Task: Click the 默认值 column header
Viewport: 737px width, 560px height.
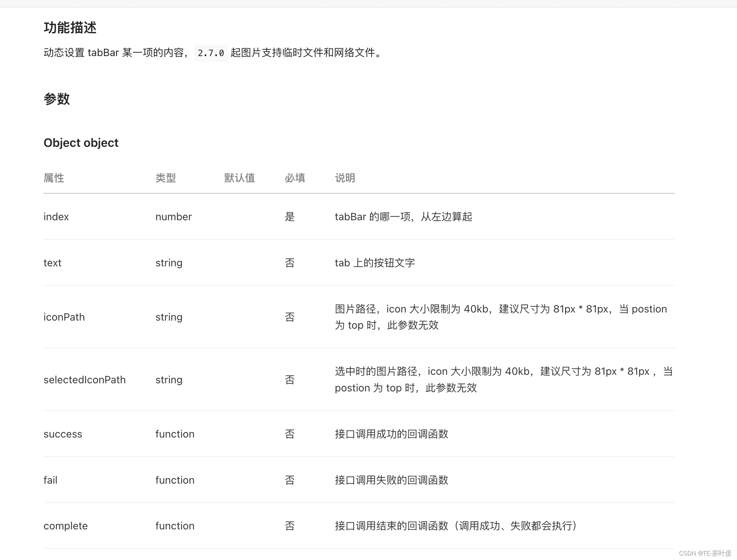Action: pos(239,178)
